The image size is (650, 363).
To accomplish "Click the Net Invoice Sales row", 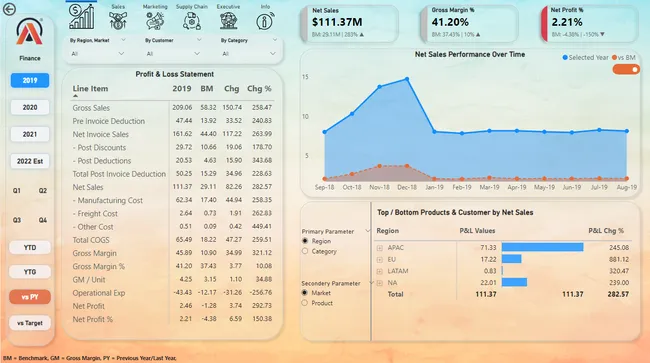I will click(172, 134).
